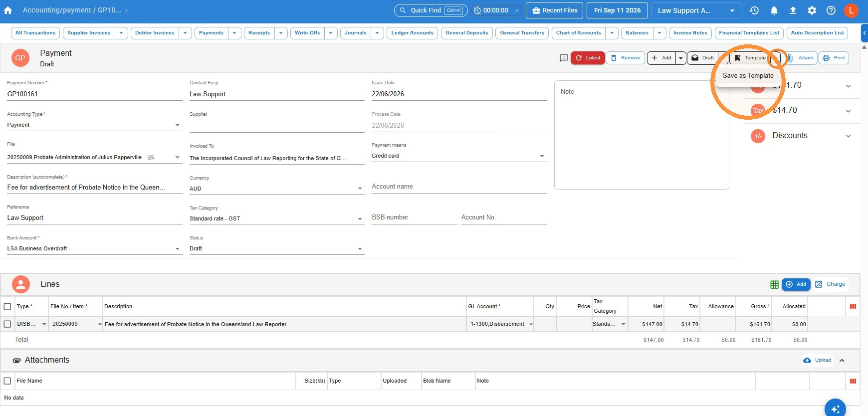Open the Lines spreadsheet grid icon
The width and height of the screenshot is (868, 416).
774,284
